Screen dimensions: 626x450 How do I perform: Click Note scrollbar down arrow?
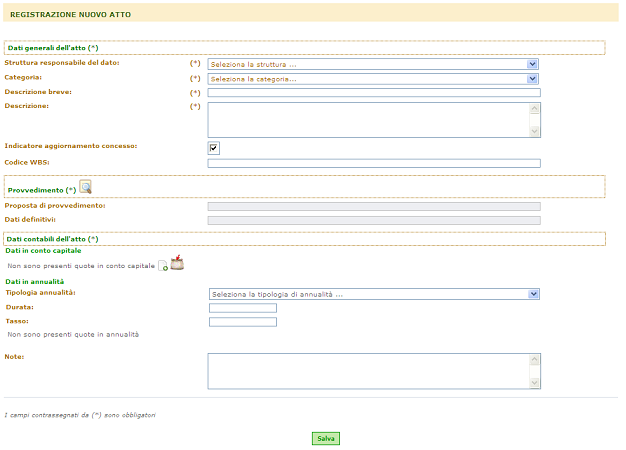(535, 383)
